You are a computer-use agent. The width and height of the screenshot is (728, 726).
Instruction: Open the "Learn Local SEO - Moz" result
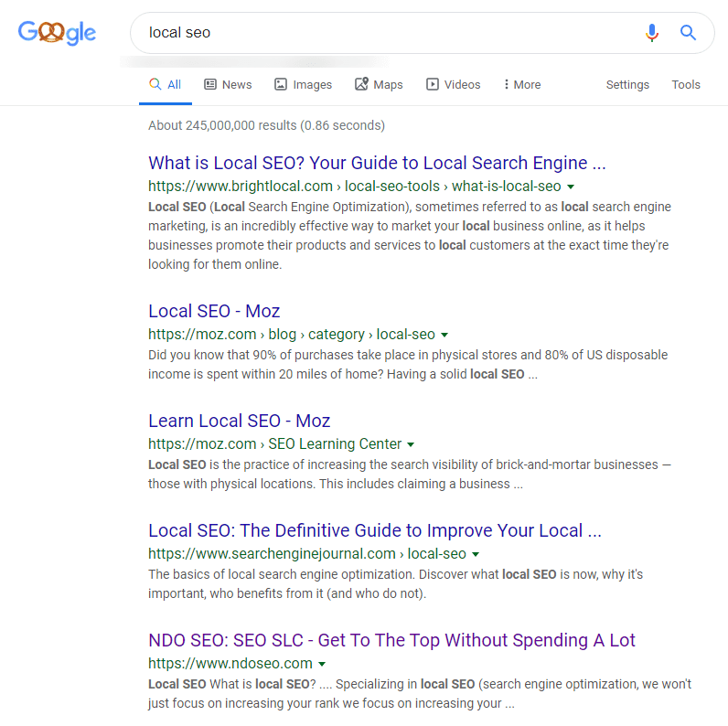click(x=239, y=421)
